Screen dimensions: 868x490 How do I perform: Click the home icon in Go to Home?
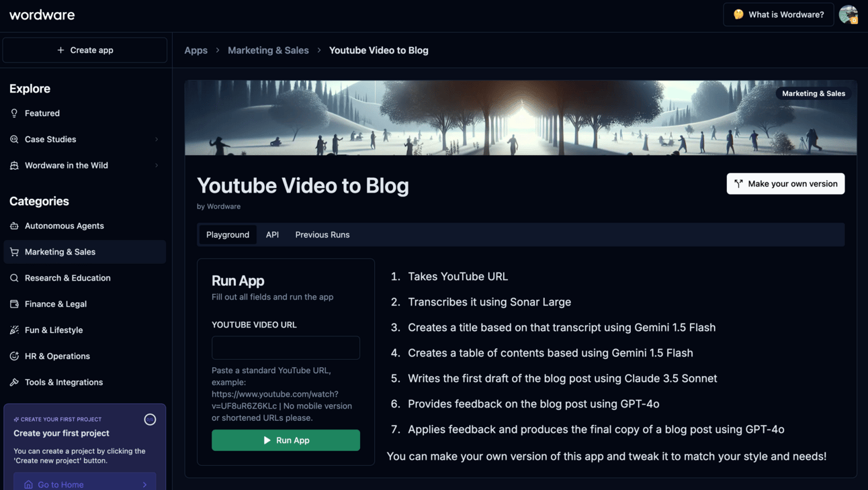(x=28, y=485)
